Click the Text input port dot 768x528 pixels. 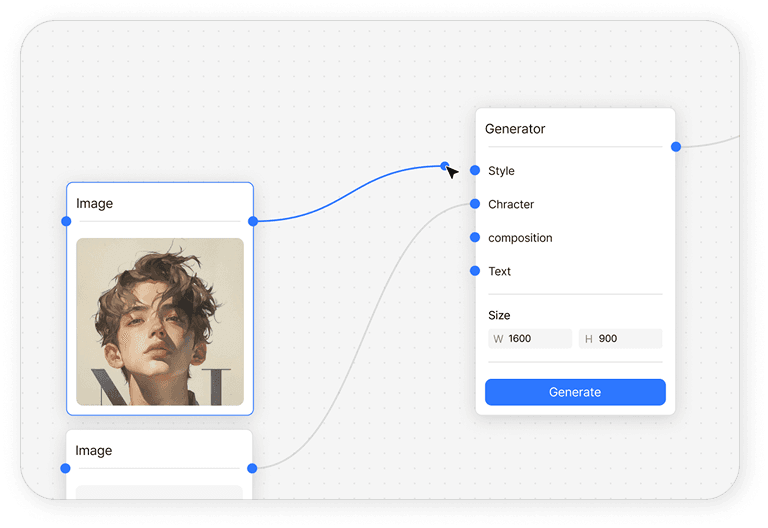point(475,271)
